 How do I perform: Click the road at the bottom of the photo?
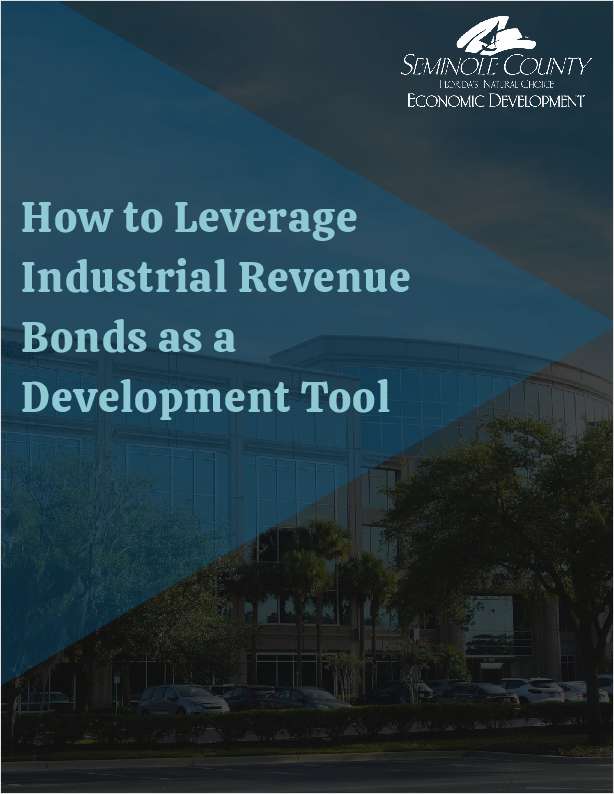pos(300,775)
